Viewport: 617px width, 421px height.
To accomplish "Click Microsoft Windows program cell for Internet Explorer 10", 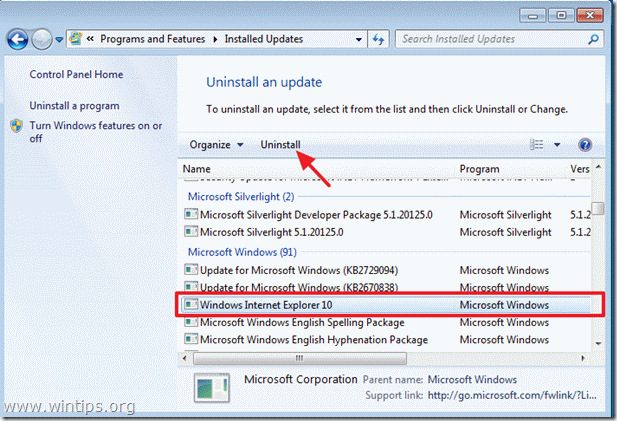I will pyautogui.click(x=504, y=305).
